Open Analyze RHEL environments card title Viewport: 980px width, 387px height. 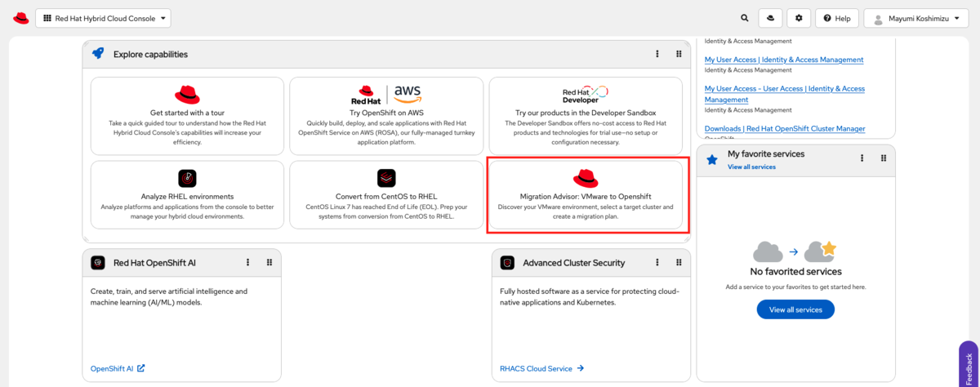coord(187,197)
